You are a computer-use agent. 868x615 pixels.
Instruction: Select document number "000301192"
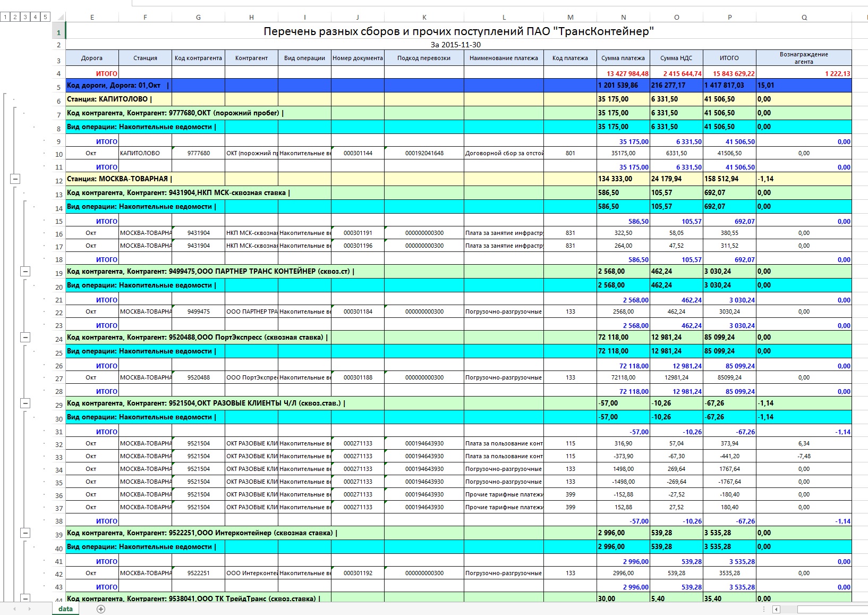(x=358, y=573)
